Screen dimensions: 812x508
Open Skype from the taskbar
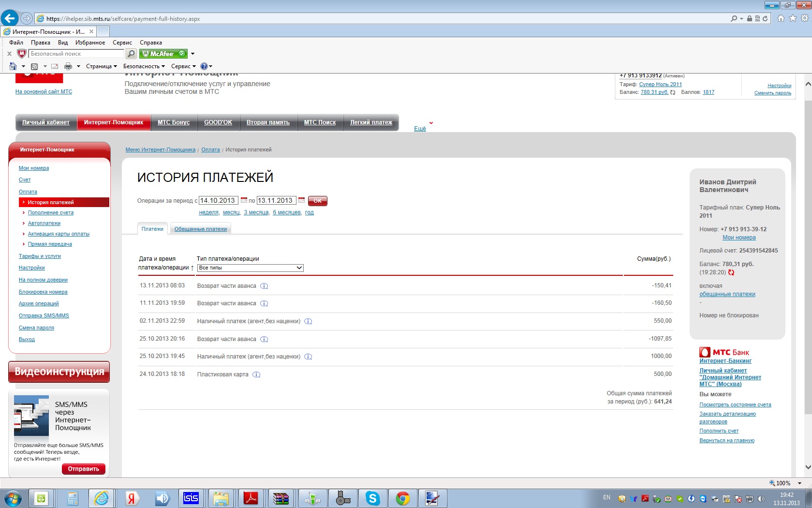(x=373, y=498)
